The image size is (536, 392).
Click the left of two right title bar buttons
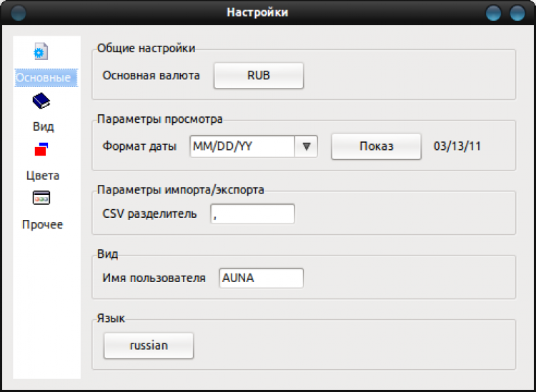(494, 12)
